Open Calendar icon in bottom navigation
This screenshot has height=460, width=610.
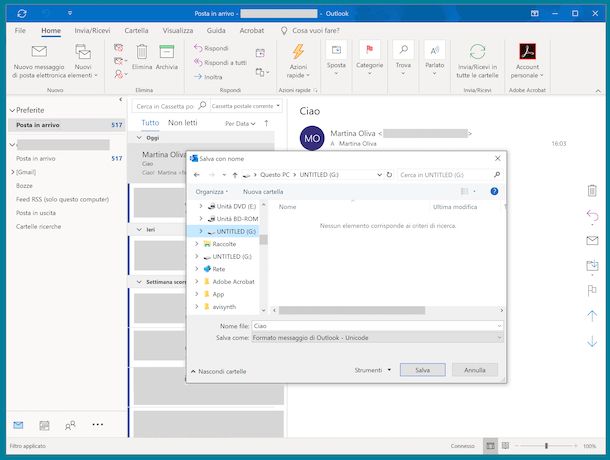pyautogui.click(x=44, y=425)
